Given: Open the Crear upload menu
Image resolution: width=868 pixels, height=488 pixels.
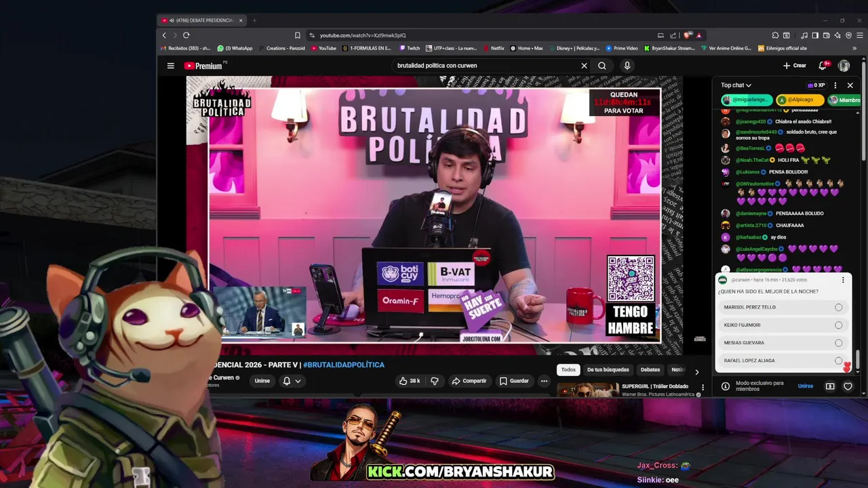Looking at the screenshot, I should (x=794, y=66).
